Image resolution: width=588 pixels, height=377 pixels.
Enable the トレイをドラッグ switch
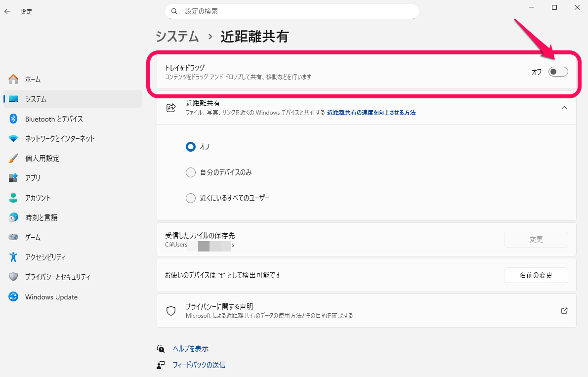(558, 71)
